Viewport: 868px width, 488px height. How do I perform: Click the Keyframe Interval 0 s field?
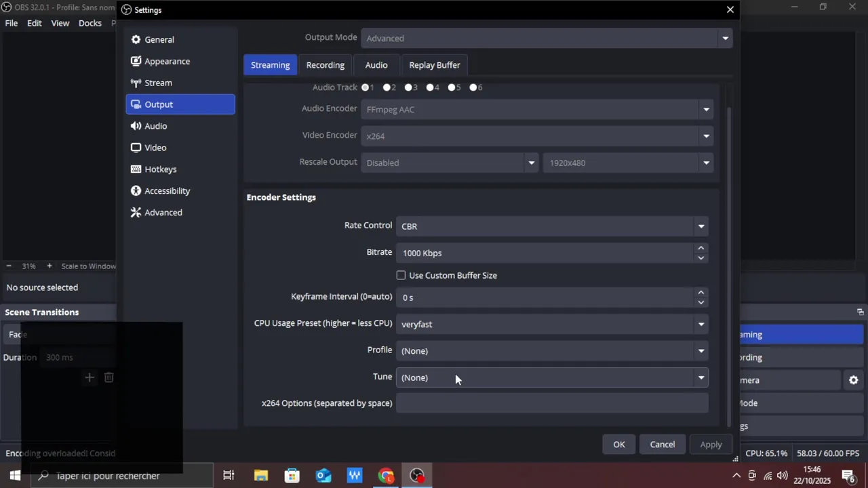(x=545, y=297)
